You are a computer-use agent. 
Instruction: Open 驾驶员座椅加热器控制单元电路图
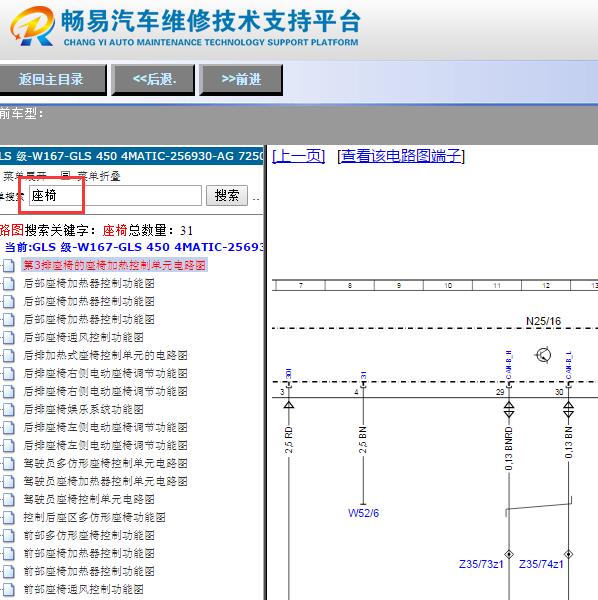[x=105, y=481]
